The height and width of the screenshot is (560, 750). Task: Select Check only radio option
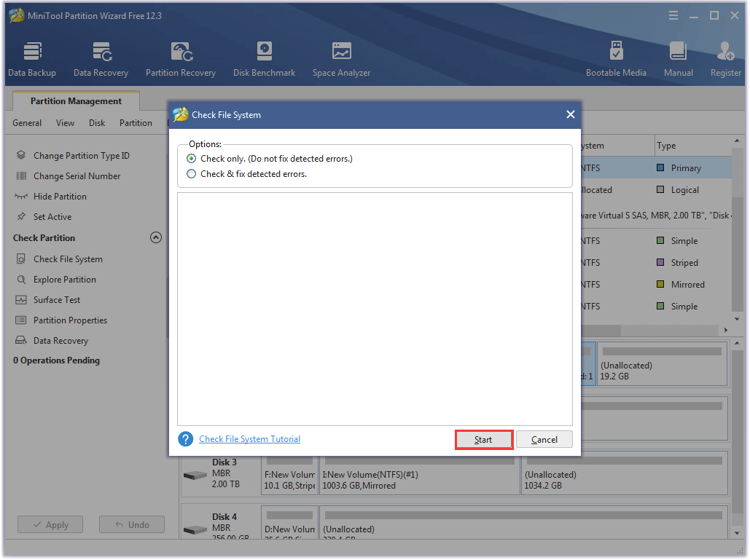tap(191, 159)
